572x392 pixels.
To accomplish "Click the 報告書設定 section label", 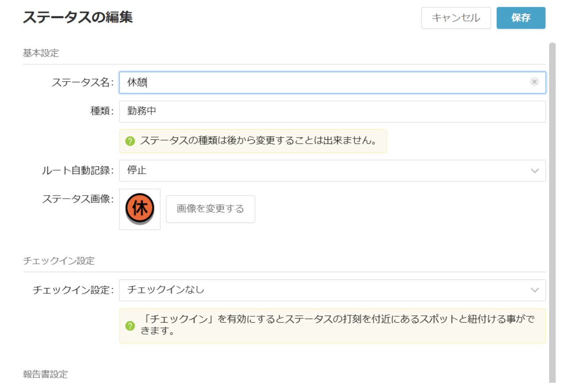I will (x=45, y=374).
